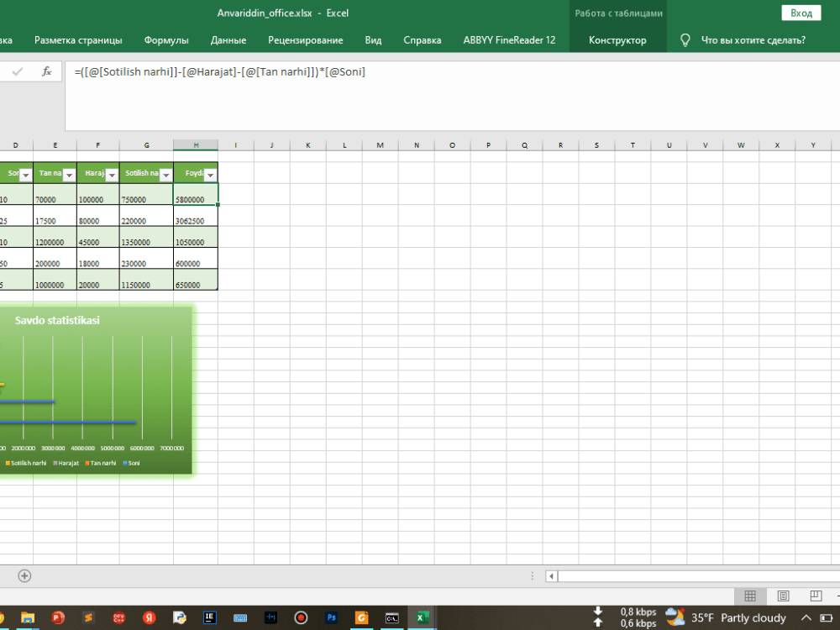
Task: Click network speed monitor in taskbar
Action: pyautogui.click(x=625, y=617)
